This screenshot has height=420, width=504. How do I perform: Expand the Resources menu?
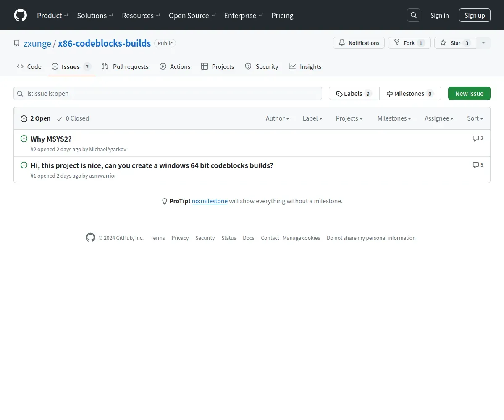141,15
